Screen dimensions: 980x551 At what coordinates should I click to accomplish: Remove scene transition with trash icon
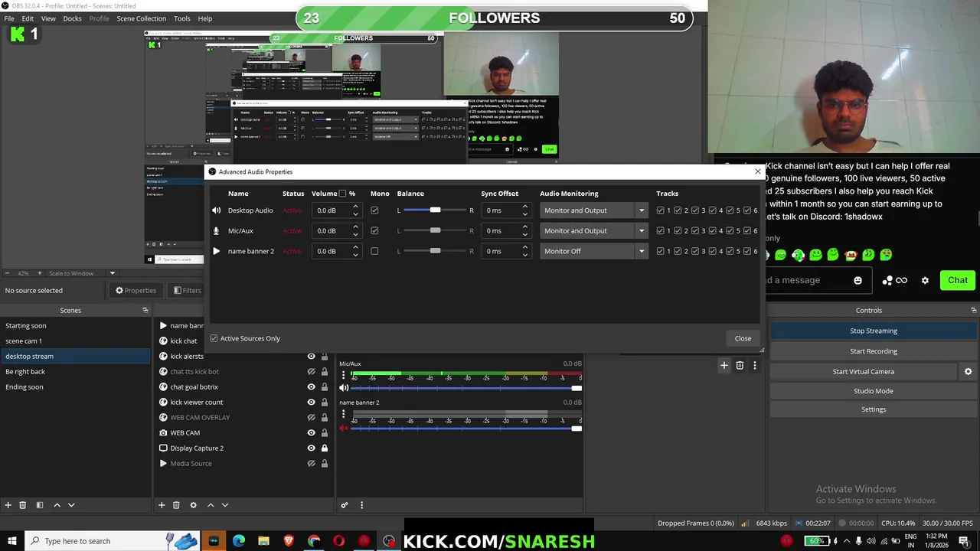tap(740, 366)
